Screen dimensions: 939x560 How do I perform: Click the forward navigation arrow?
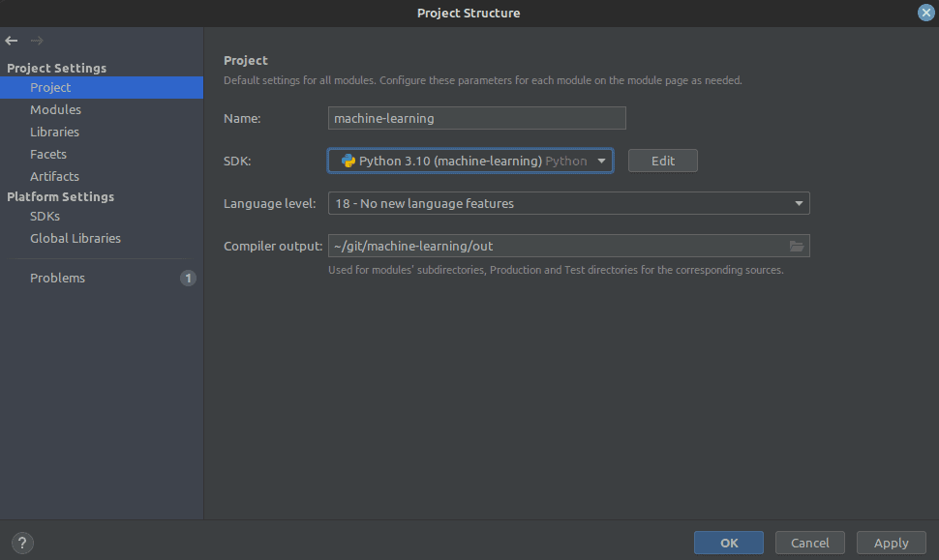click(36, 41)
